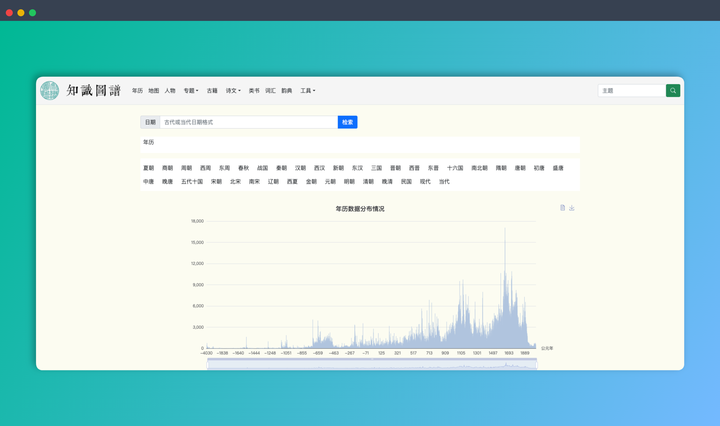Click the 盛唐 period link
Screen dimensions: 720x426
coord(558,168)
